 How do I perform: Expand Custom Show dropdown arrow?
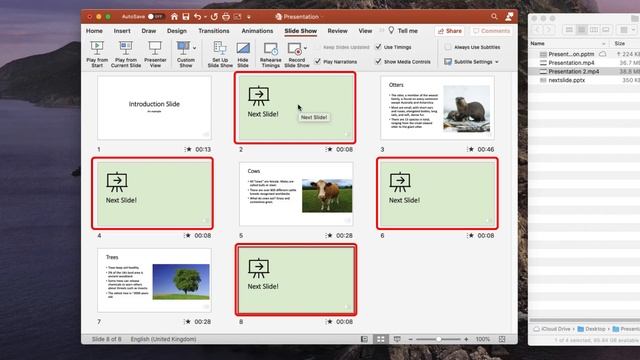[x=195, y=48]
